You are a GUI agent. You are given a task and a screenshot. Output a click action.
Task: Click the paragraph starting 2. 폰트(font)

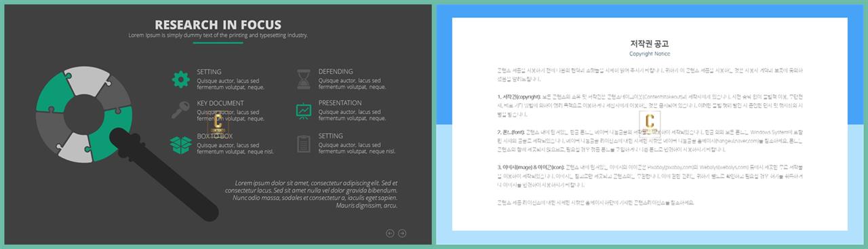coord(650,140)
